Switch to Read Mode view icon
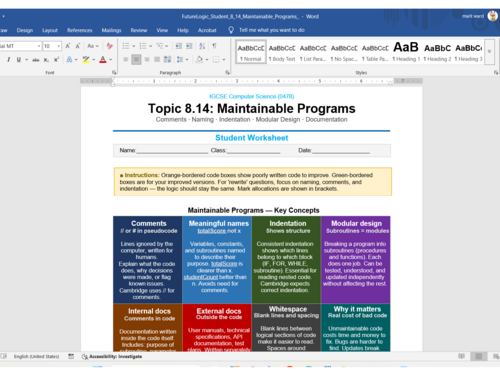This screenshot has height=375, width=500. click(461, 356)
